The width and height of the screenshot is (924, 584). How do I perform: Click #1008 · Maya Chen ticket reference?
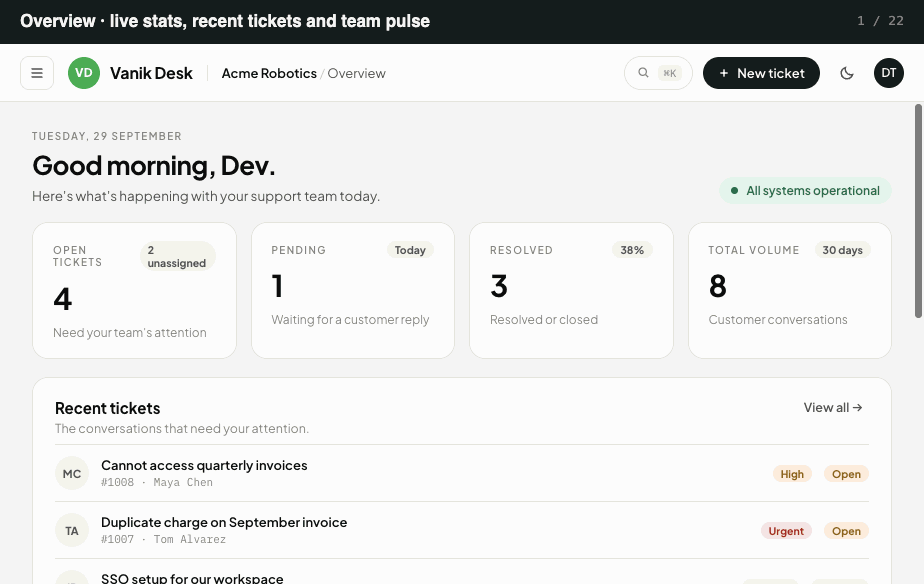tap(157, 482)
